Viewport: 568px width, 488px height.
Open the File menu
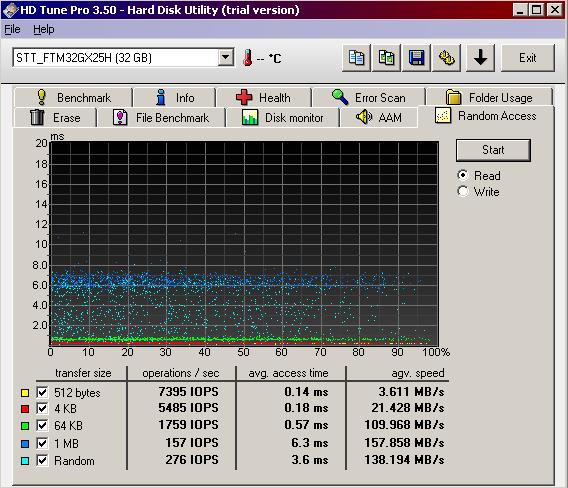coord(12,29)
